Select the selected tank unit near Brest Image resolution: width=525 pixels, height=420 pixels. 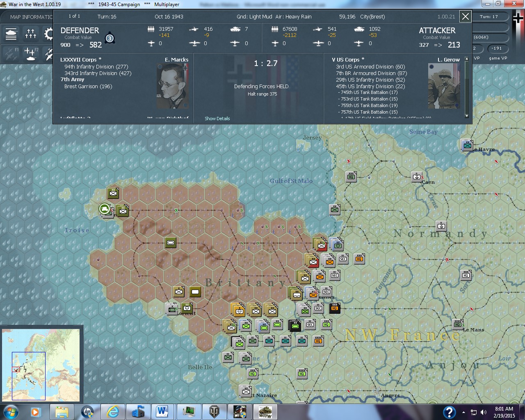(105, 209)
